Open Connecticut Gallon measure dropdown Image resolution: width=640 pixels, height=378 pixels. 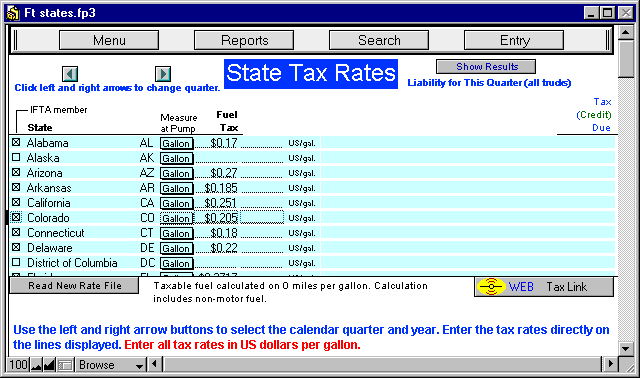(x=176, y=233)
